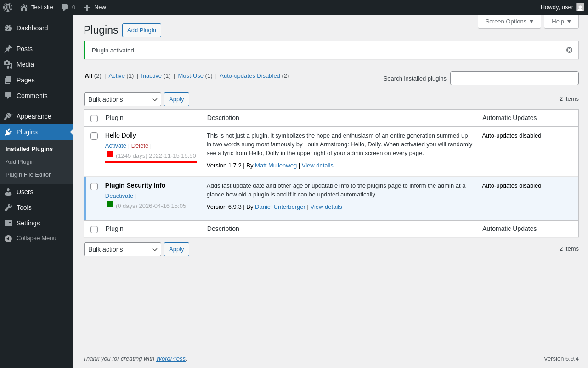Image resolution: width=588 pixels, height=368 pixels.
Task: Click the Posts pushpin icon
Action: (x=8, y=49)
